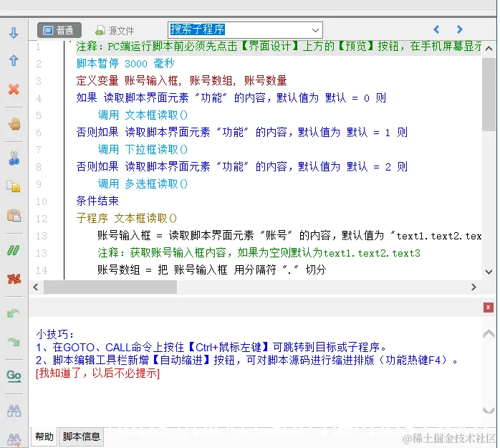
Task: Click the move-down blue arrow icon
Action: pyautogui.click(x=14, y=32)
